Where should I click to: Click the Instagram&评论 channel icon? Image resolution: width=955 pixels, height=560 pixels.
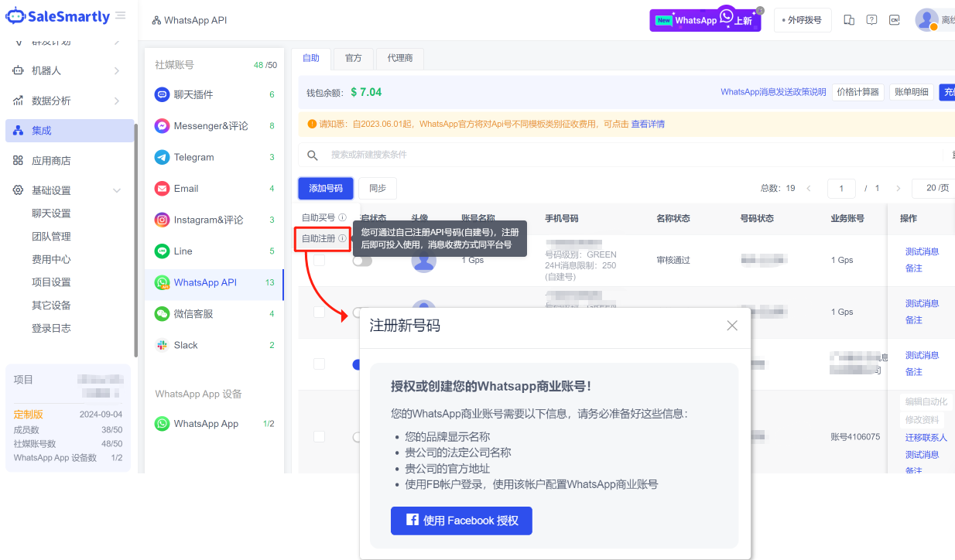(162, 220)
